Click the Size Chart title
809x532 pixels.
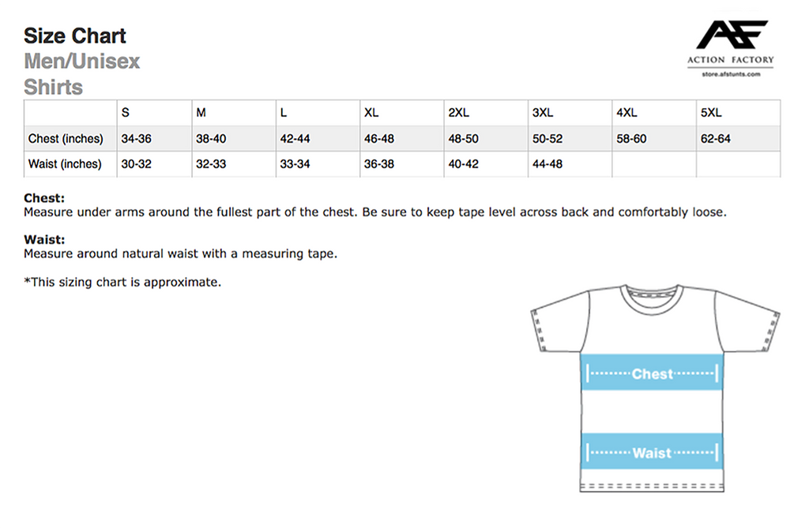click(x=75, y=36)
